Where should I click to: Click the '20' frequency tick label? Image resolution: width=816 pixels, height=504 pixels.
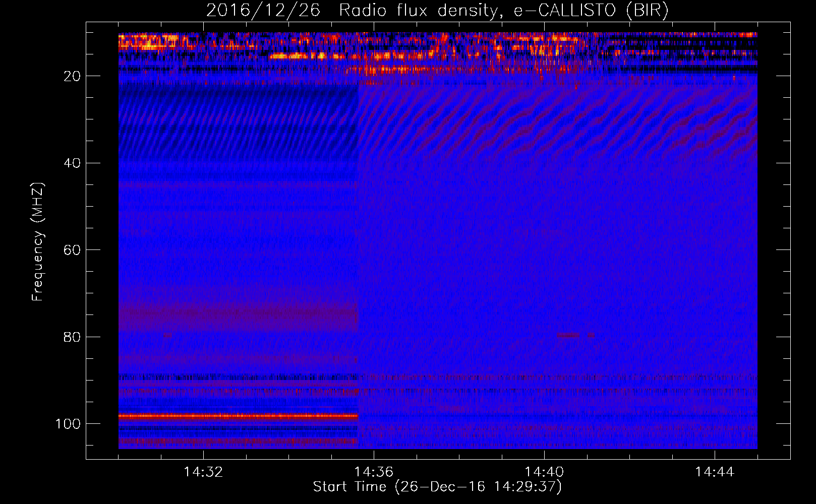(72, 76)
